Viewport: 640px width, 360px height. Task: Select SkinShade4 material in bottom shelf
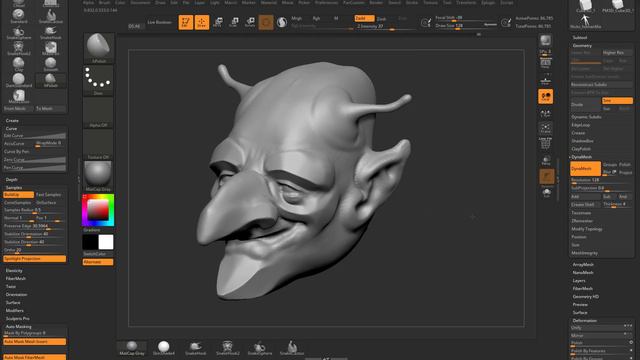(164, 348)
